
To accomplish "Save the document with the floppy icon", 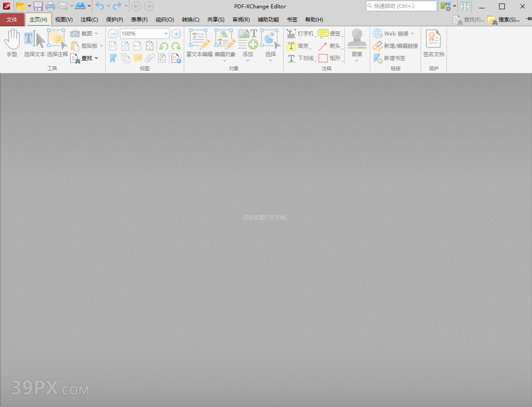I will pyautogui.click(x=38, y=6).
